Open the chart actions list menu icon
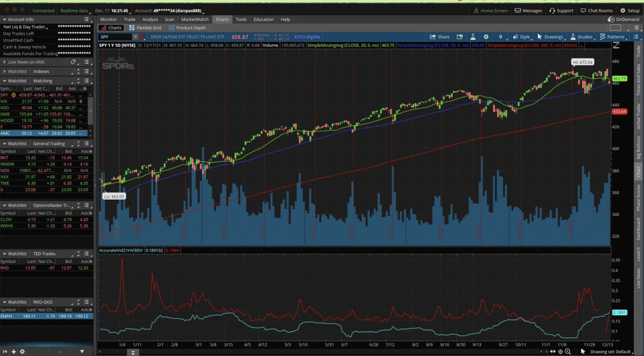The height and width of the screenshot is (356, 644). tap(636, 37)
